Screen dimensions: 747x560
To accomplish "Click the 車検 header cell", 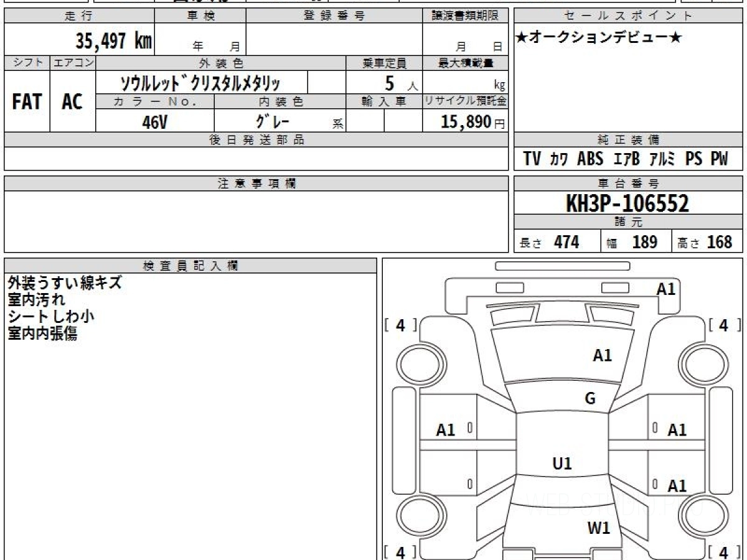I will [x=200, y=16].
